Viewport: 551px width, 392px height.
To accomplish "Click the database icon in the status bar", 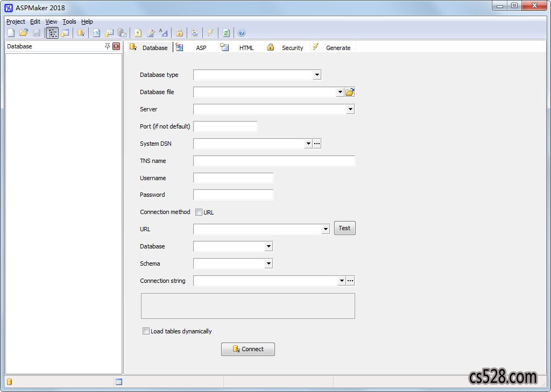I will pos(10,382).
